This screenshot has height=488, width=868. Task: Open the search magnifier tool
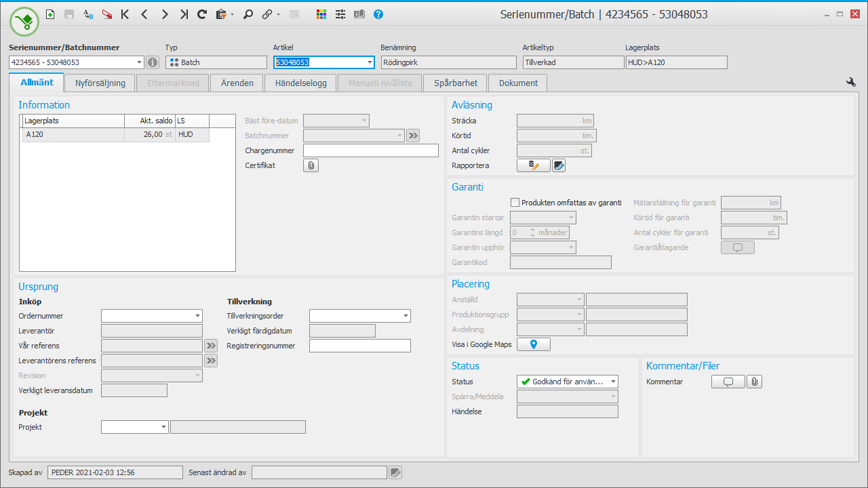click(248, 14)
